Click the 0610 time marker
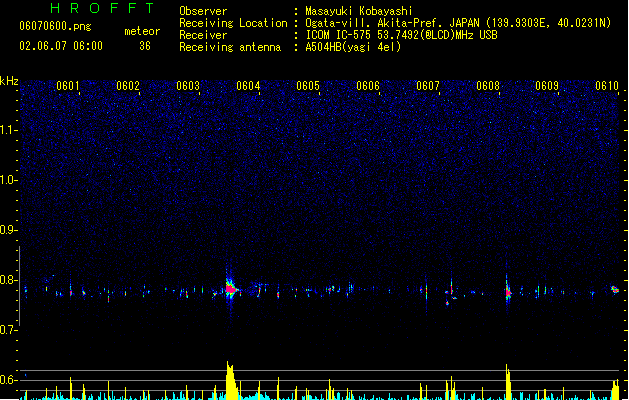This screenshot has width=629, height=400. pos(607,86)
